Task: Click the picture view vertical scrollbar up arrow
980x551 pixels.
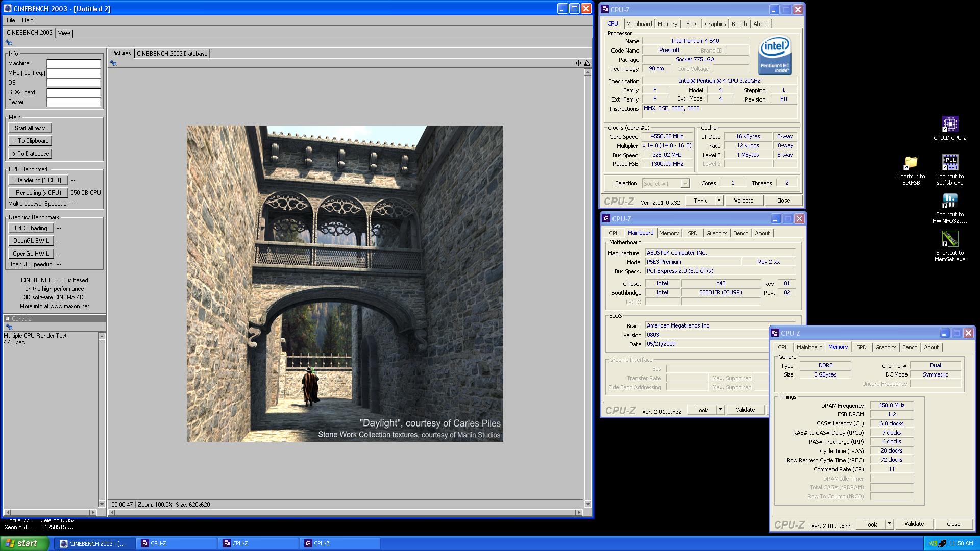Action: [x=587, y=72]
